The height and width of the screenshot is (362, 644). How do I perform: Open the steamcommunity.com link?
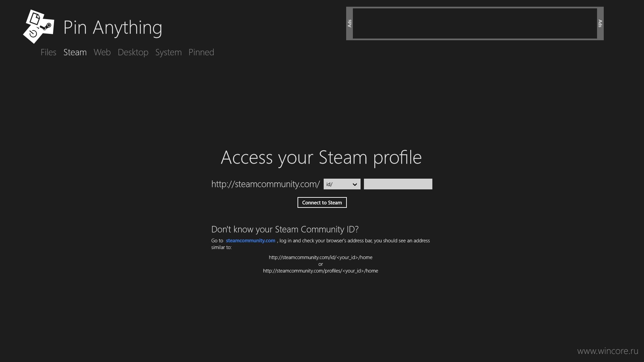[251, 241]
